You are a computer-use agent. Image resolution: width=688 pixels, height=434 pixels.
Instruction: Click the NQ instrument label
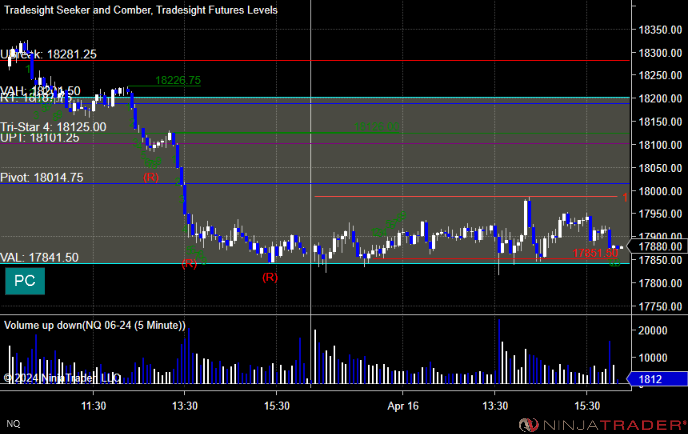[x=13, y=423]
